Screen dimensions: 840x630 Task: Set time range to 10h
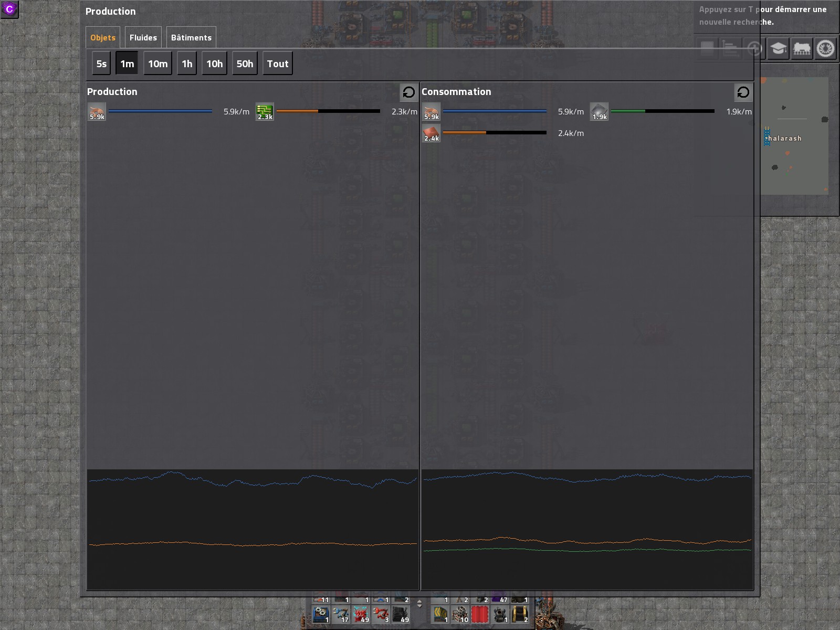[x=214, y=64]
